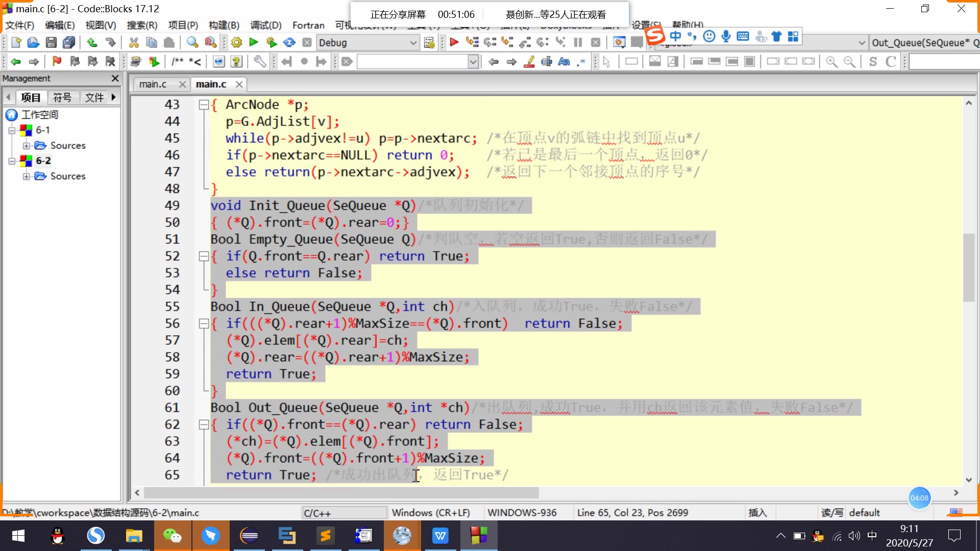
Task: Click the Run/Build execute button
Action: click(x=254, y=42)
